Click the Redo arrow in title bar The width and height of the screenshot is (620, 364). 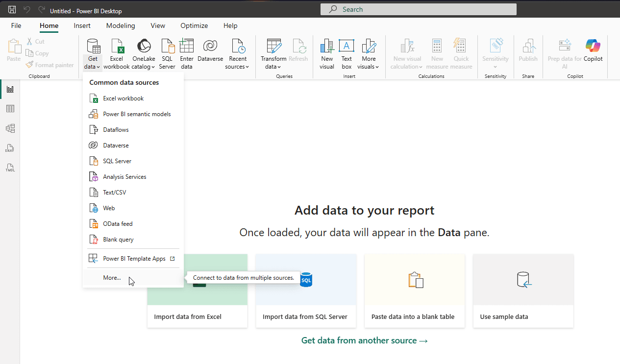42,10
